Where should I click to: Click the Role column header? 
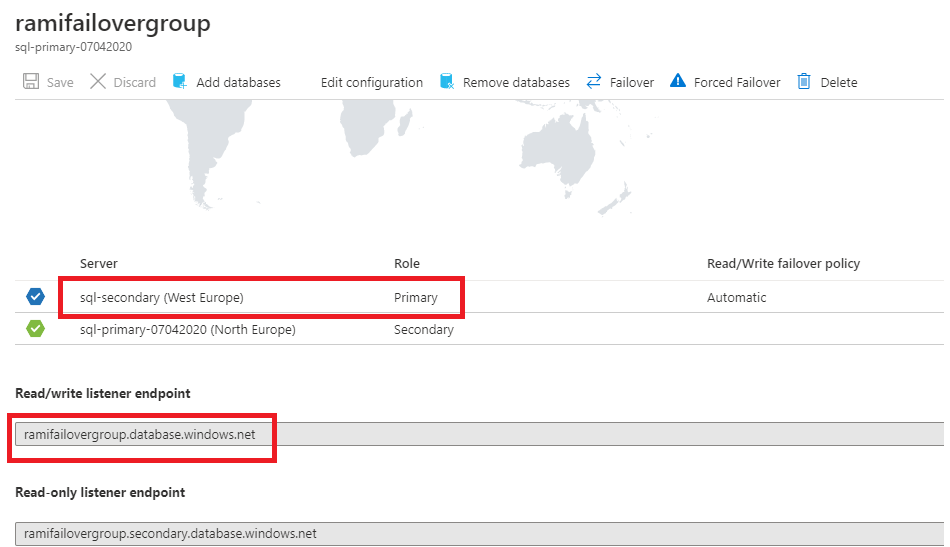pos(407,263)
